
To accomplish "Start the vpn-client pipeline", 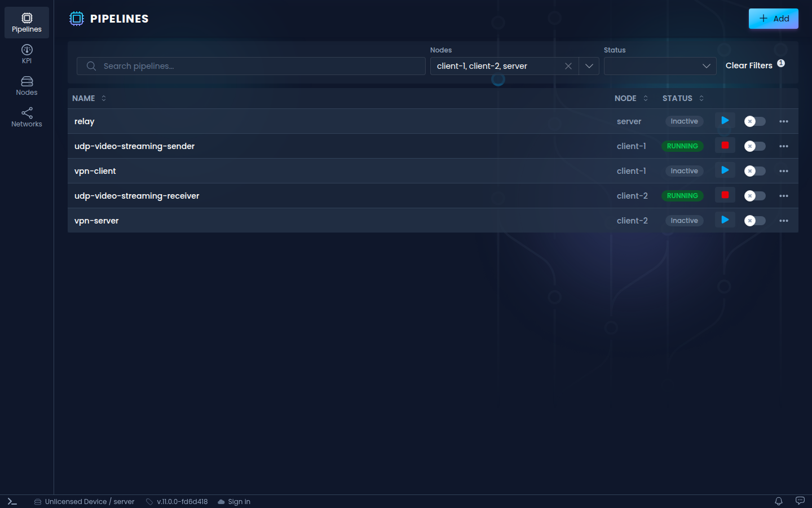I will [725, 170].
